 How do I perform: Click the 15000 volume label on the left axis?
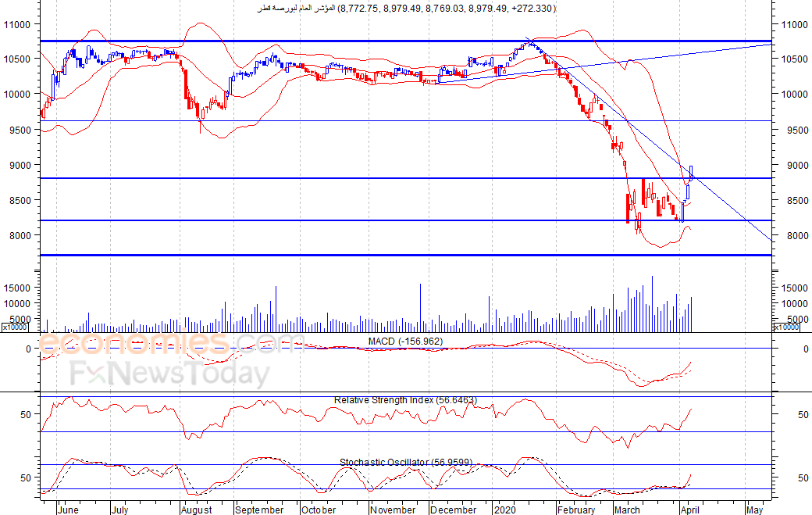tap(18, 288)
